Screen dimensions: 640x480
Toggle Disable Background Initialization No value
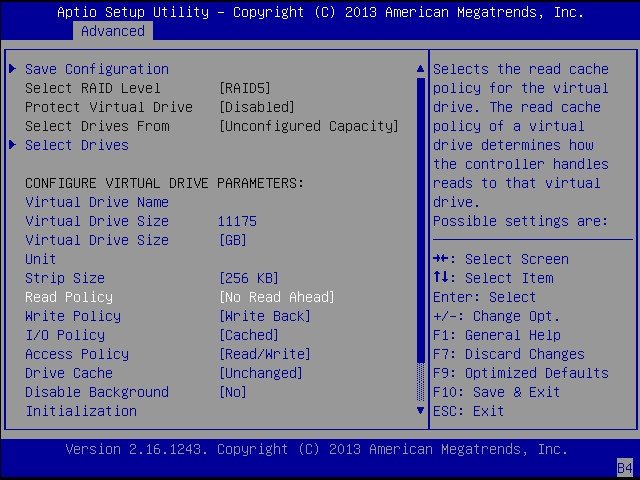click(233, 392)
